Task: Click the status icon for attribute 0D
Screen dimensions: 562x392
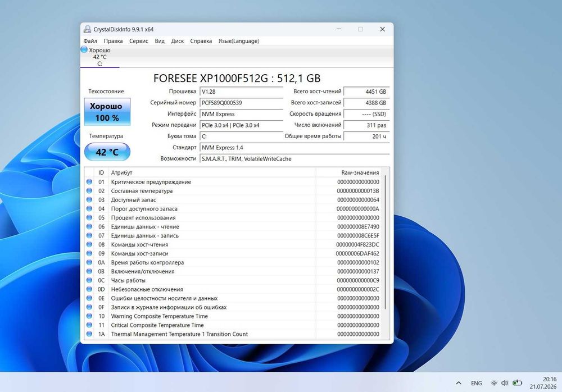Action: pos(89,289)
